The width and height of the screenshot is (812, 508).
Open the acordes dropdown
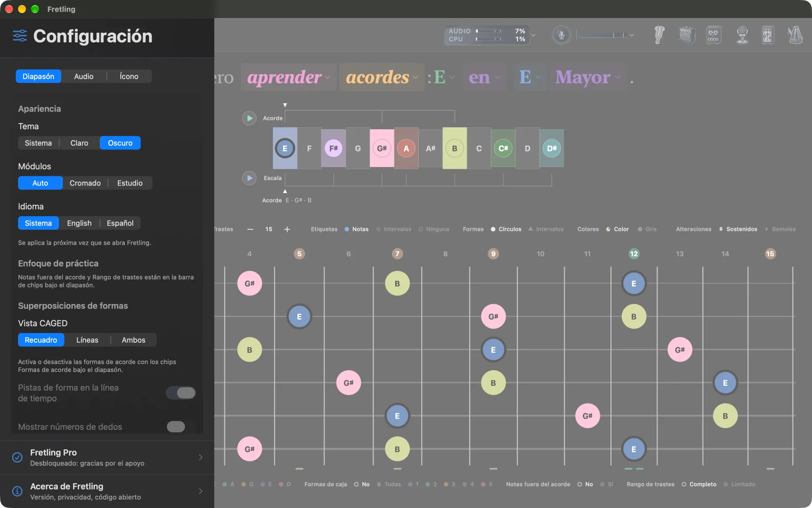382,77
